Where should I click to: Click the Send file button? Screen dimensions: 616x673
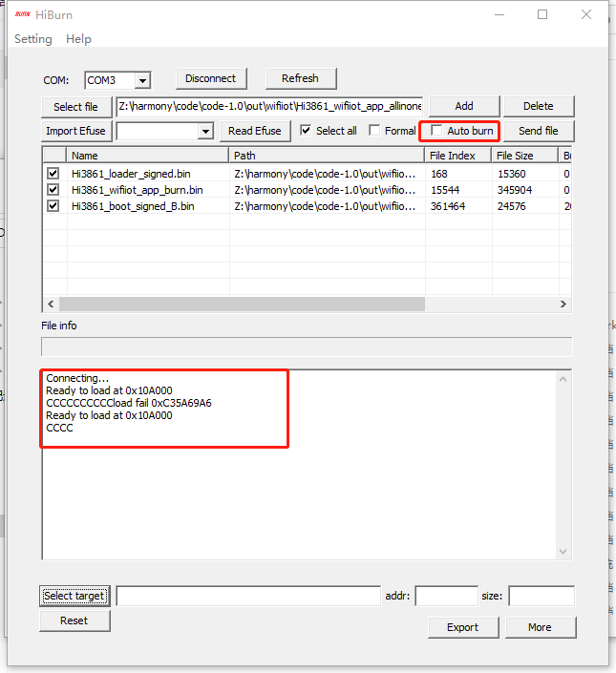coord(539,131)
